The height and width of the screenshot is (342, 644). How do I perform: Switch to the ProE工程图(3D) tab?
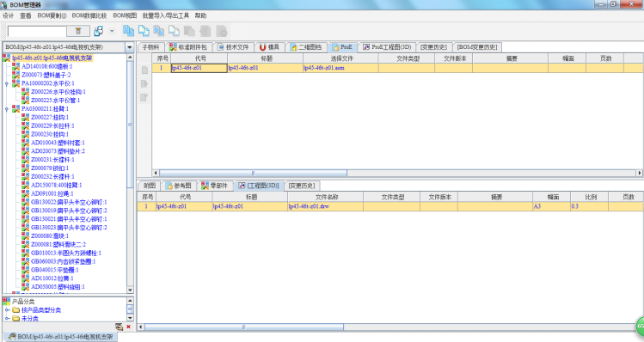(x=387, y=47)
